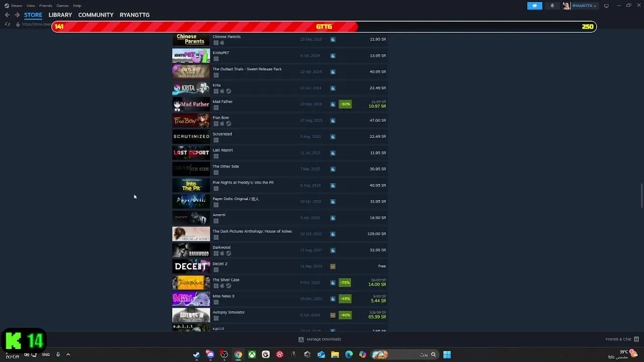Open the Five Nights at Freddy's: Into the Pit link
Screen dimensions: 644x362
click(x=243, y=183)
